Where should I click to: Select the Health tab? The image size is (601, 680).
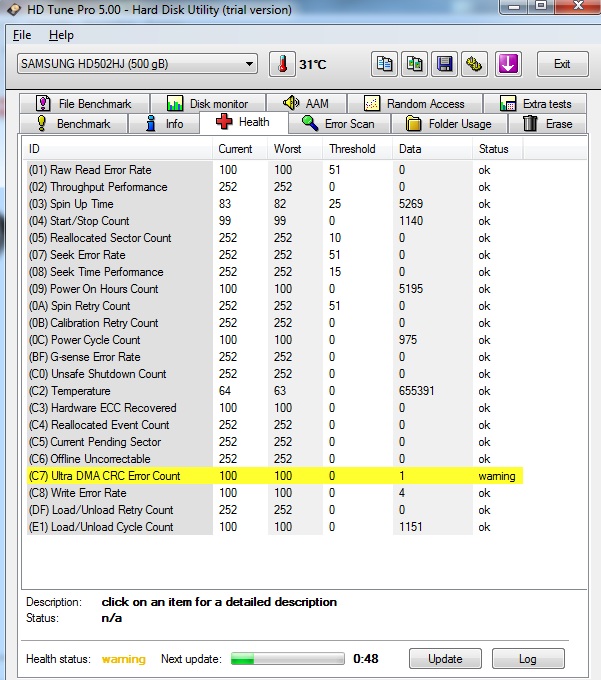click(x=244, y=122)
